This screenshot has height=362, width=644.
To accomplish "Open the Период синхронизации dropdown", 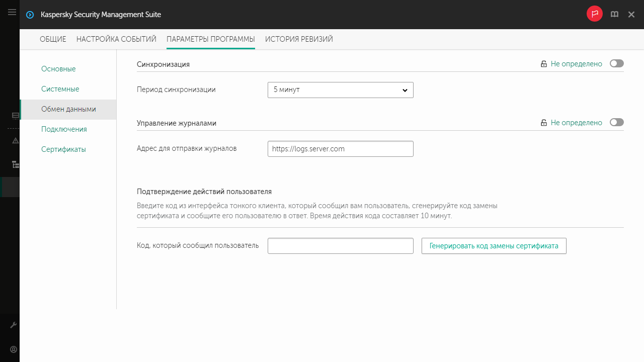I will click(340, 90).
